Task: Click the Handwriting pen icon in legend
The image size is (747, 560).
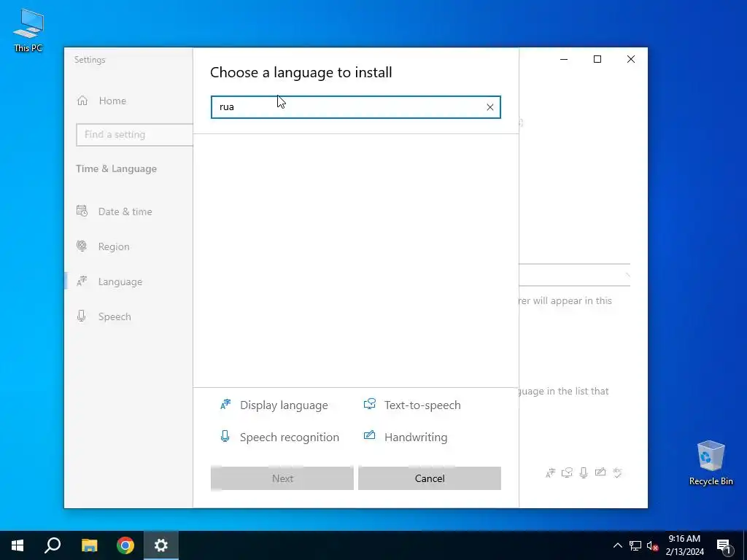Action: coord(370,435)
